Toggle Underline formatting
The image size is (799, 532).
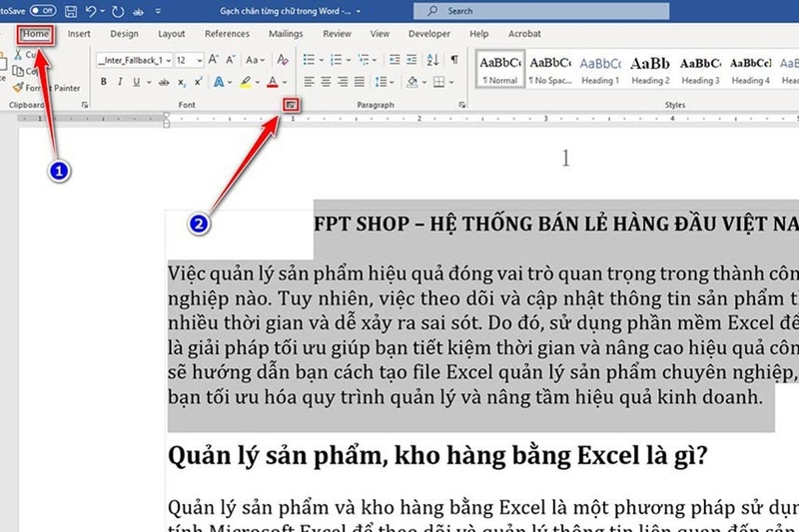136,82
